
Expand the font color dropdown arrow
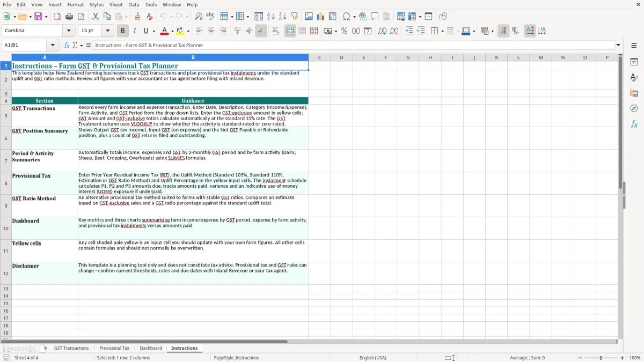[x=172, y=31]
